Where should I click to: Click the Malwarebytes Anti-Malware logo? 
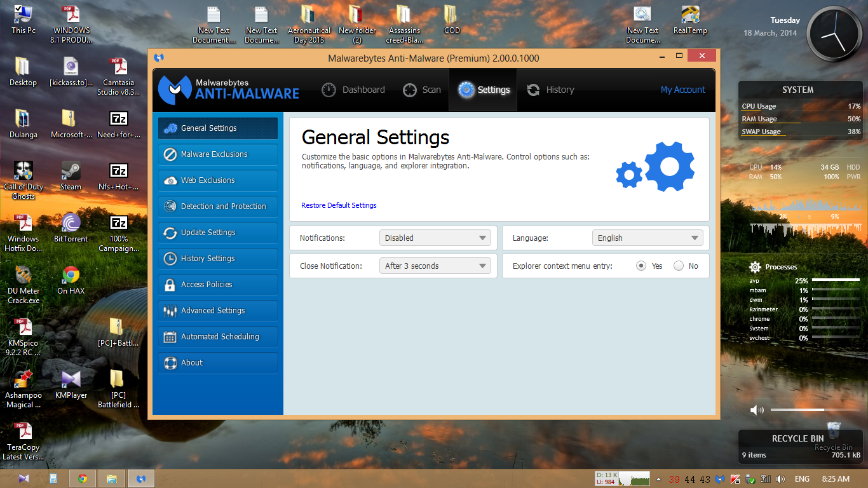point(229,89)
